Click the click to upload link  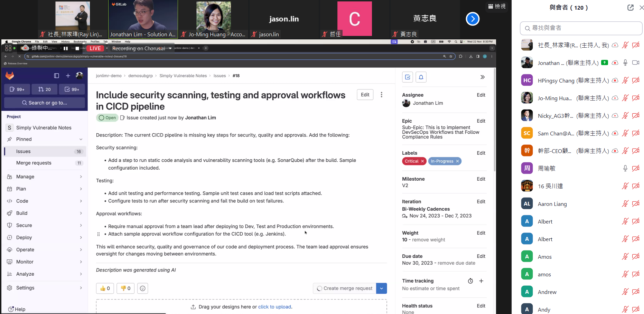[x=274, y=307]
